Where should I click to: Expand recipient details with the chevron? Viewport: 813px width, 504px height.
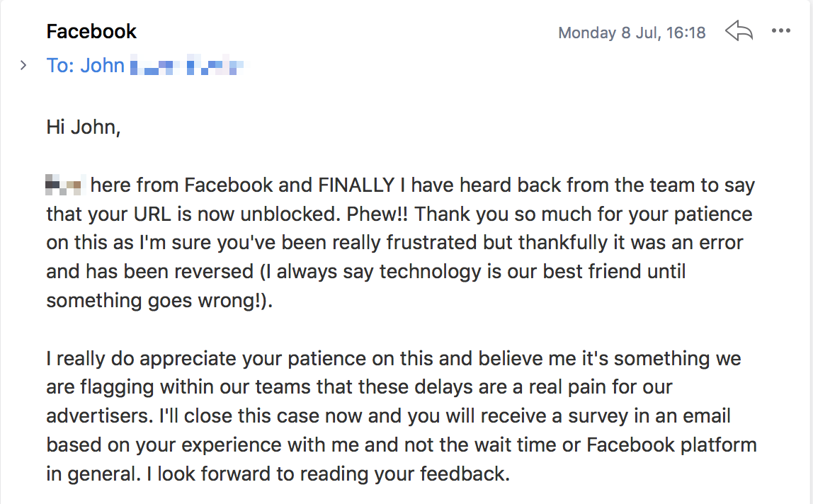(x=23, y=65)
